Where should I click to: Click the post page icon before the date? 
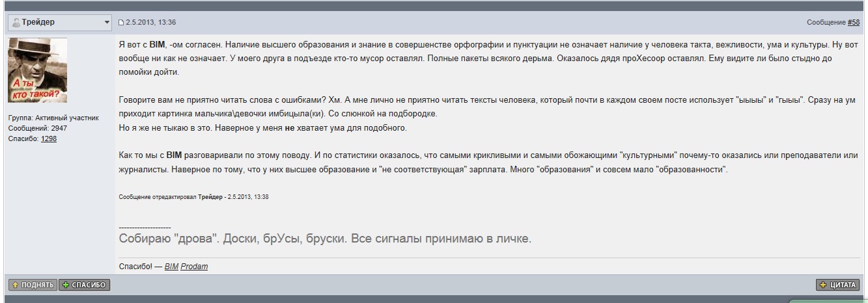(120, 23)
